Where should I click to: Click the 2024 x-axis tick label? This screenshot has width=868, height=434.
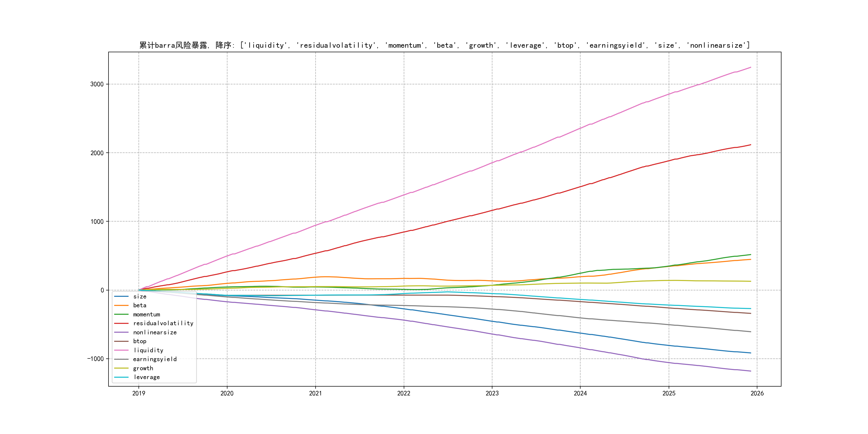[x=580, y=393]
